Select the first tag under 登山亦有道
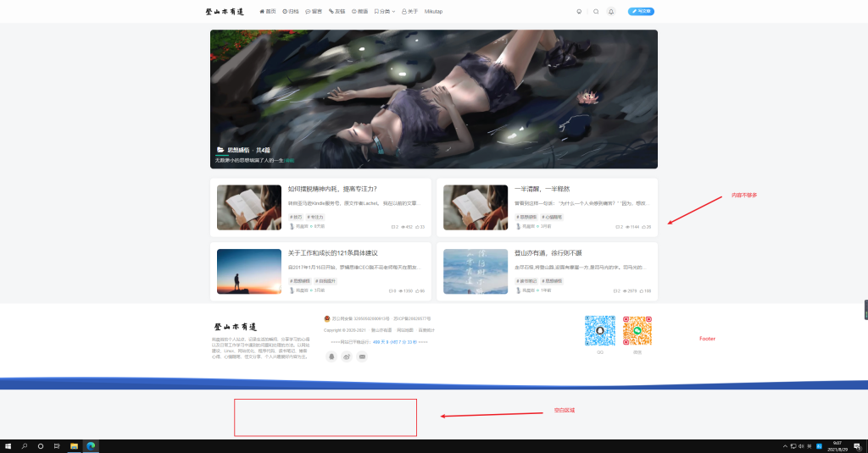 coord(526,281)
